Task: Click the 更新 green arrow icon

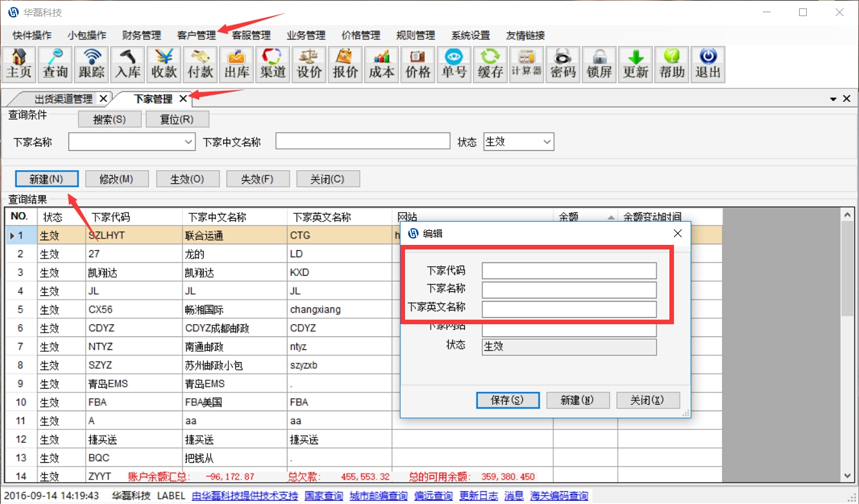Action: (635, 64)
